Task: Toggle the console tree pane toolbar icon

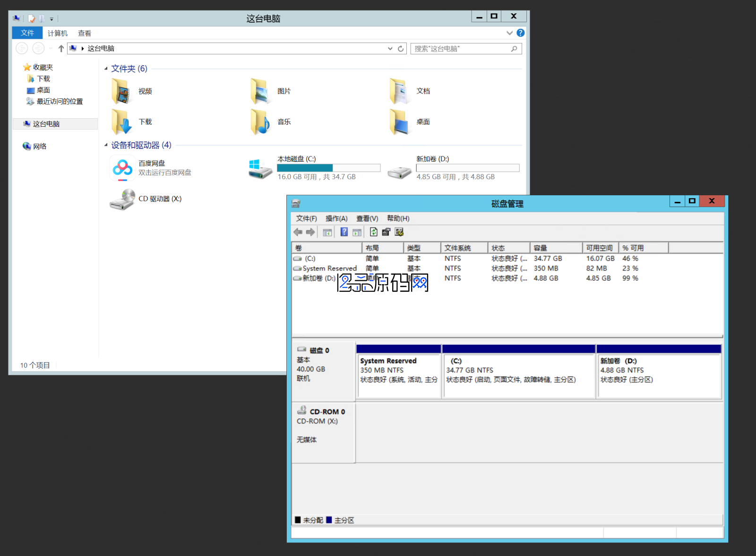Action: (327, 232)
